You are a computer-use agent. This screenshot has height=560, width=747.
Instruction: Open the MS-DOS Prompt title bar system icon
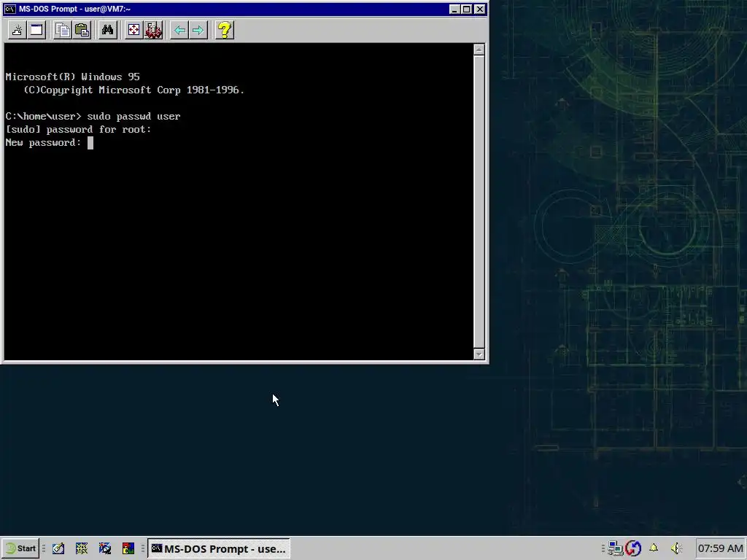10,9
